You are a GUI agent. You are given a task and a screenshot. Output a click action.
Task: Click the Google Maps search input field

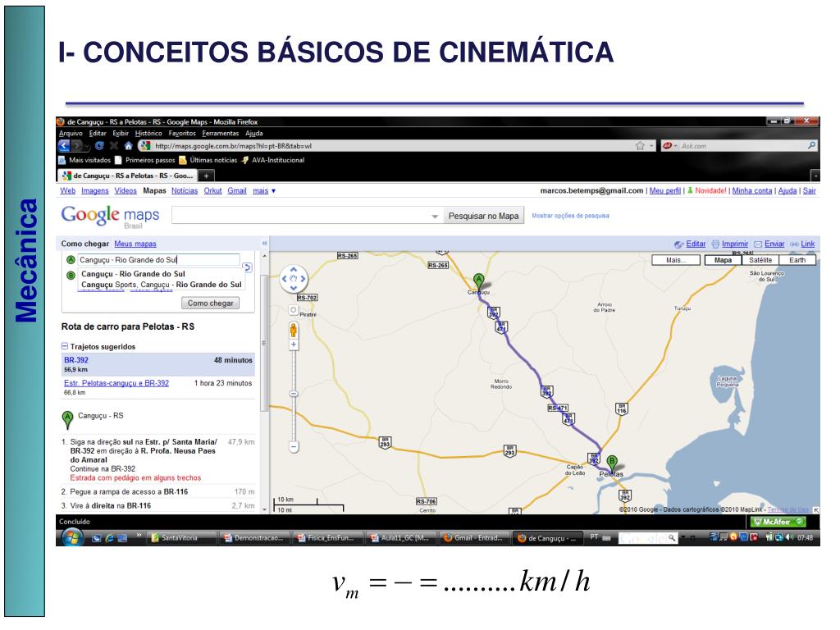302,216
